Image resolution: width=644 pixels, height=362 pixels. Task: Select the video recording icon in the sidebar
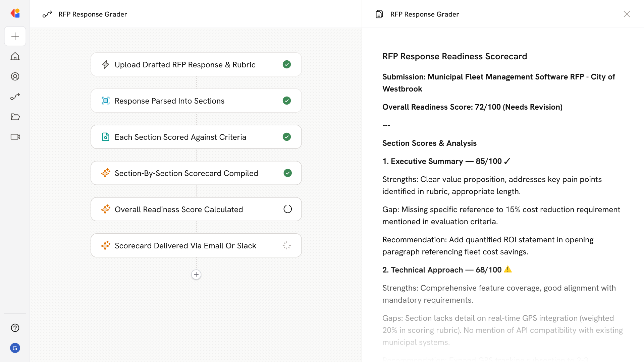click(15, 137)
